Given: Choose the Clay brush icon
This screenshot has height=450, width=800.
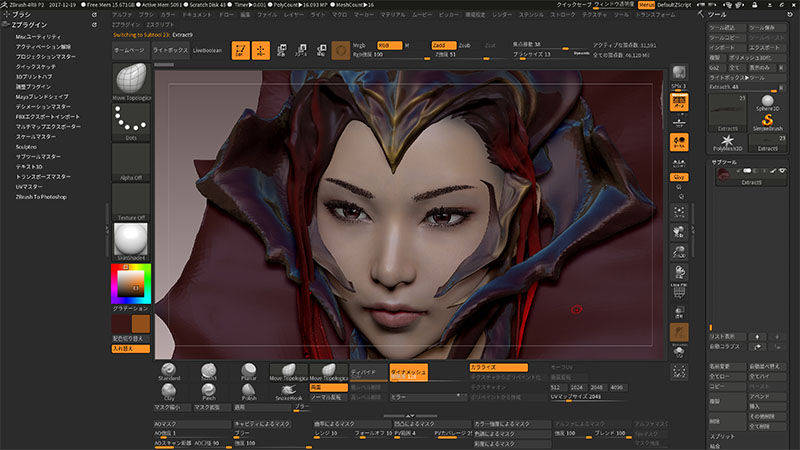Looking at the screenshot, I should [x=168, y=390].
